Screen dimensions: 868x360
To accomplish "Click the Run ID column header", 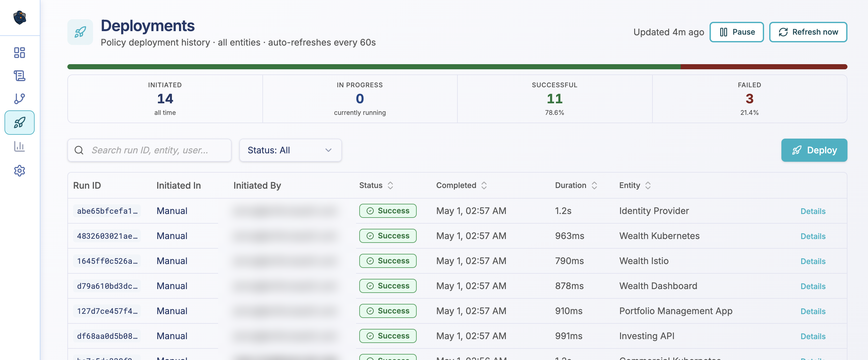I will [87, 185].
